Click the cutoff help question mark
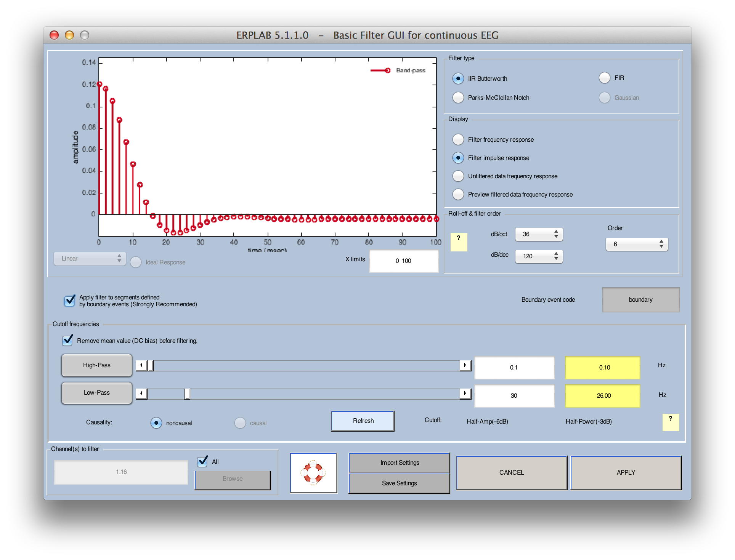 coord(671,422)
